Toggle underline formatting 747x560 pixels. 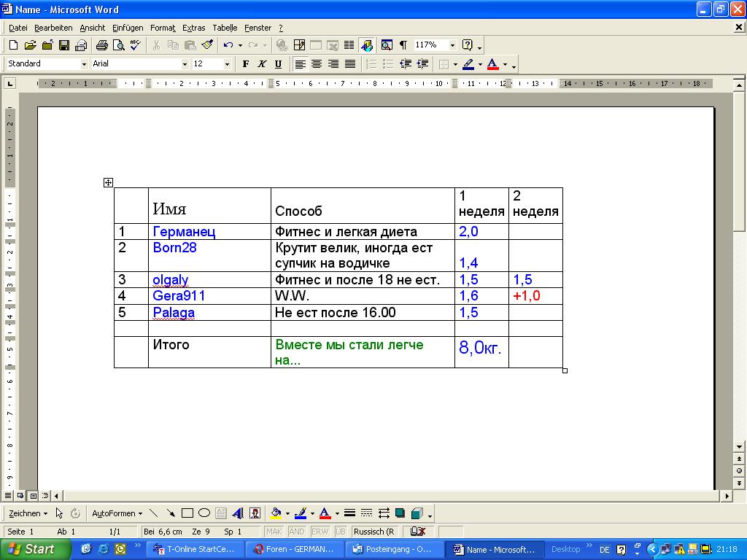(x=278, y=64)
